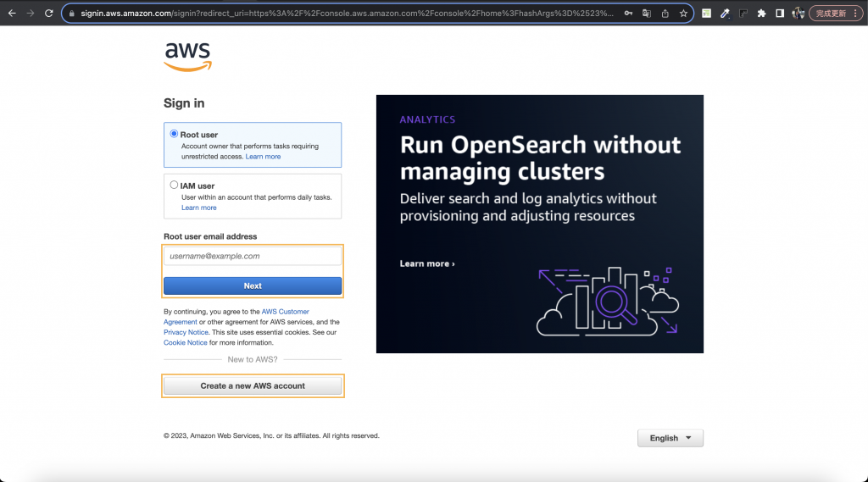Select the Root user radio button
The width and height of the screenshot is (868, 482).
point(174,134)
